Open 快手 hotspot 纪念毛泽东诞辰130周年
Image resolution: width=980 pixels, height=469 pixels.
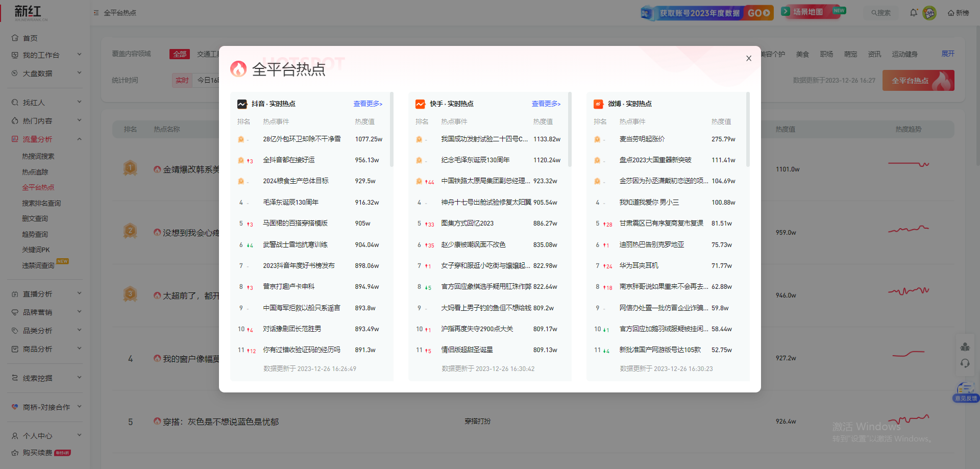(475, 160)
